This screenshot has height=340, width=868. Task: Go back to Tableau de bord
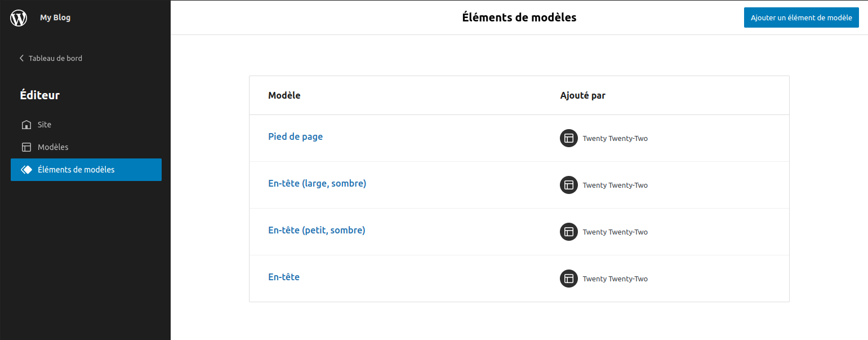[51, 58]
